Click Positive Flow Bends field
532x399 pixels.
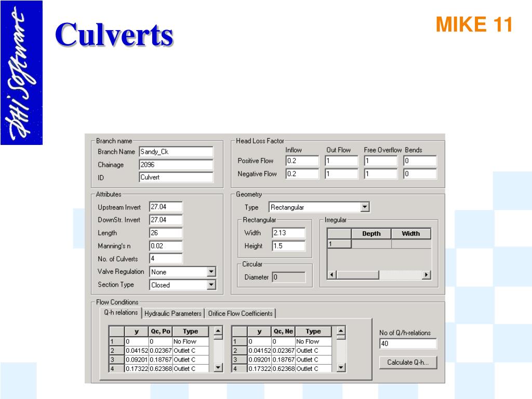(420, 161)
